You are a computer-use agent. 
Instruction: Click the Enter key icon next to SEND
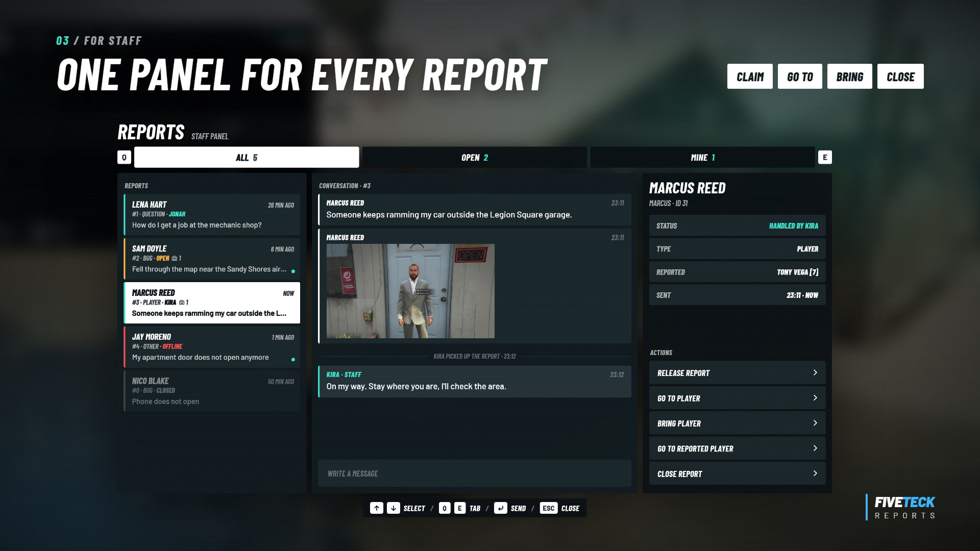click(501, 508)
